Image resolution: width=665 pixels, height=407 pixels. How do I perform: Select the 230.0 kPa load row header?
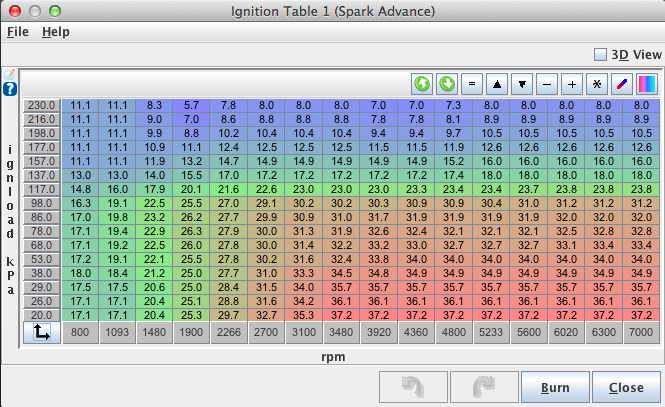[43, 105]
